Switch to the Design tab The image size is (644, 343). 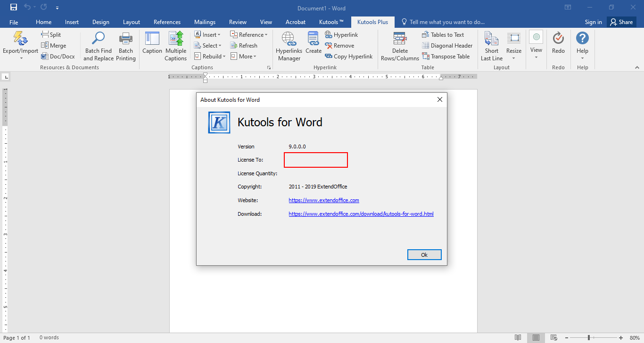101,22
